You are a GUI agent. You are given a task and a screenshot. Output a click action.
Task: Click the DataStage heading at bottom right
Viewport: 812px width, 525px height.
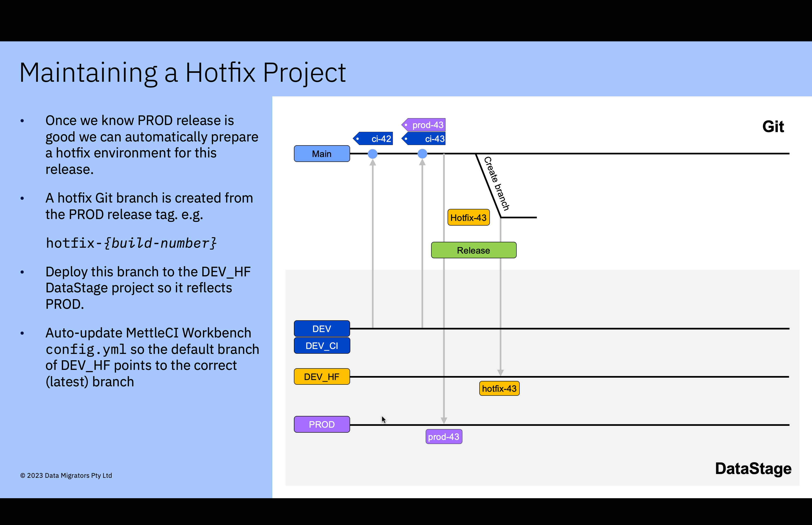coord(753,469)
